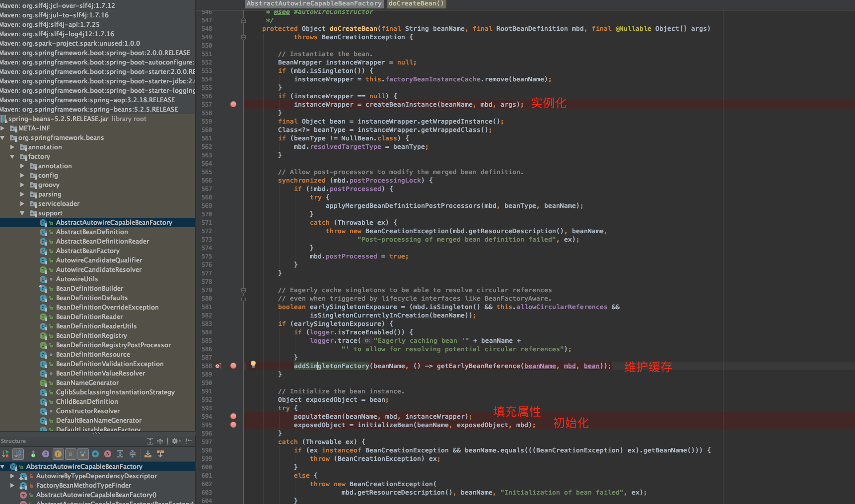Click recursive-call gutter marker at line 588
The width and height of the screenshot is (855, 504).
click(x=218, y=366)
